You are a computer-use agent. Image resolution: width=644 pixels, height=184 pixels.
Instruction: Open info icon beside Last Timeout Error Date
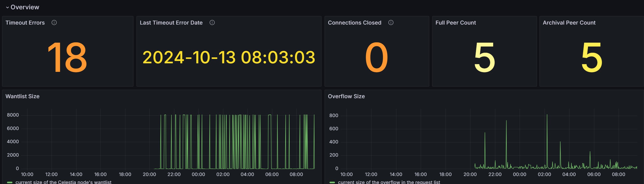tap(212, 22)
